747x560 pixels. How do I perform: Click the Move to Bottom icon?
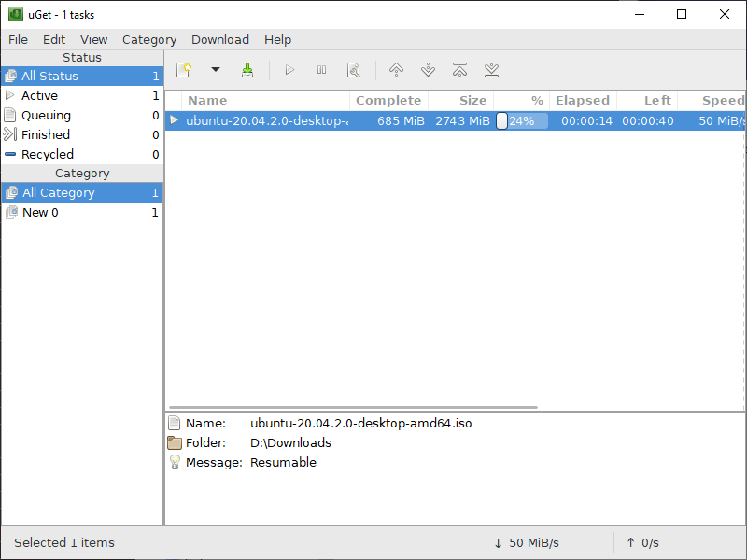pyautogui.click(x=491, y=70)
